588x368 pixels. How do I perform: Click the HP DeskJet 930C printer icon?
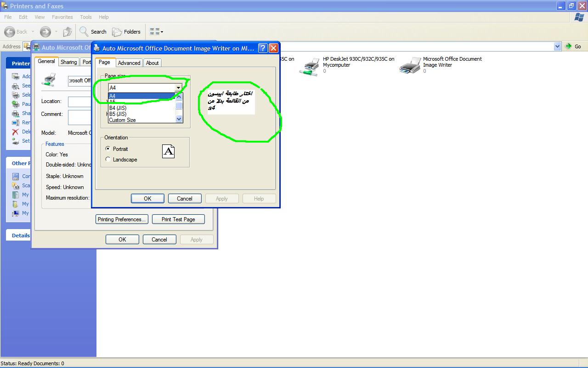click(x=309, y=66)
